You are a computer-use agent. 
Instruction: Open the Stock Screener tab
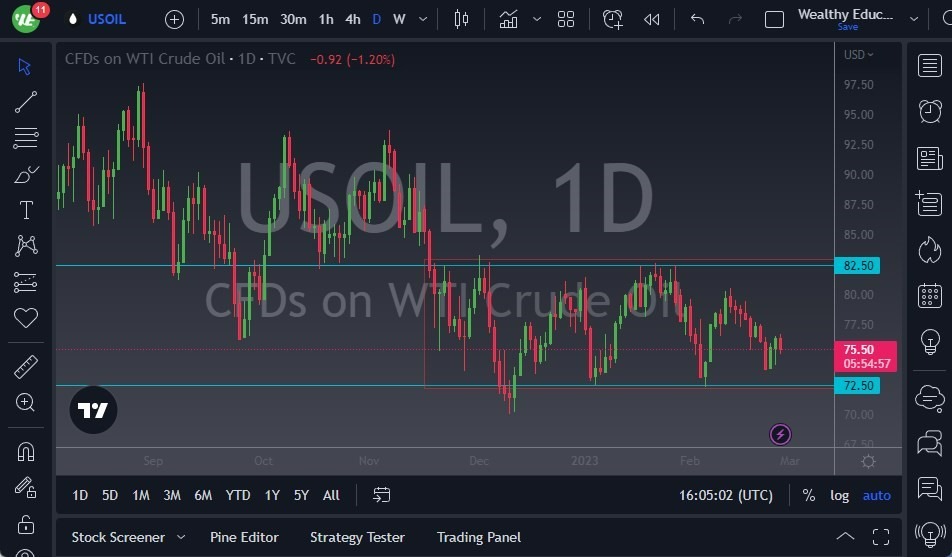[x=118, y=537]
